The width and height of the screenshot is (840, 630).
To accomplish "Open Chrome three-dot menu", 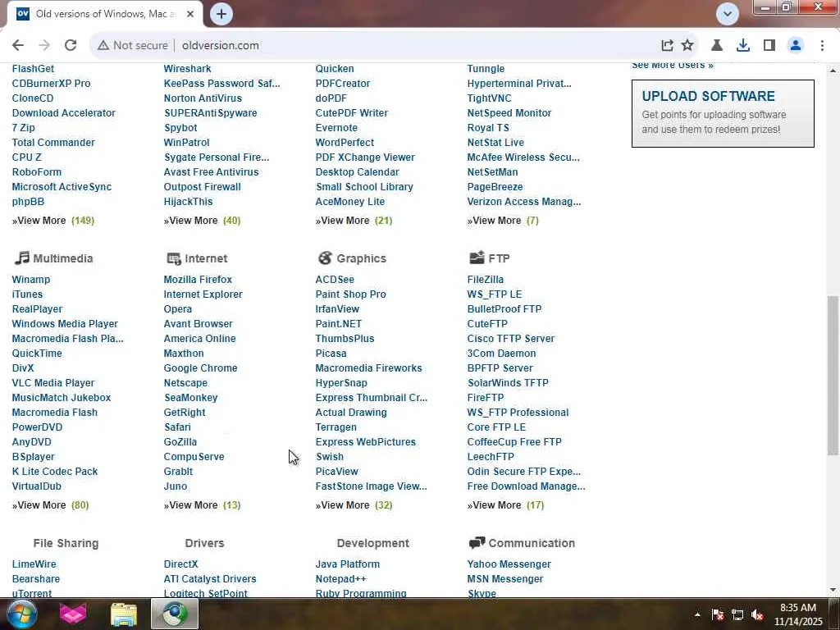I will pyautogui.click(x=822, y=46).
